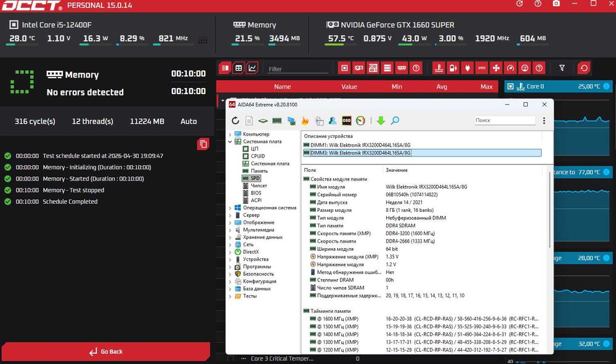Sort OCCT table by Name column

[283, 86]
